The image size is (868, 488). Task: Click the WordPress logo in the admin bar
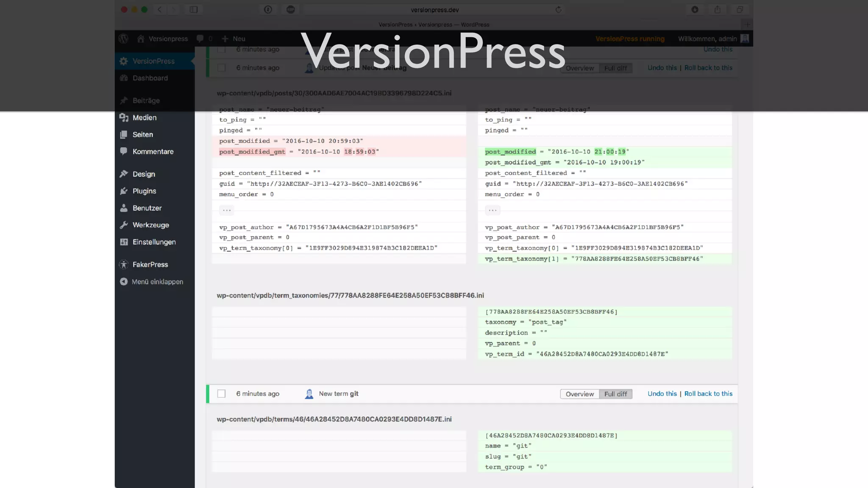coord(123,39)
